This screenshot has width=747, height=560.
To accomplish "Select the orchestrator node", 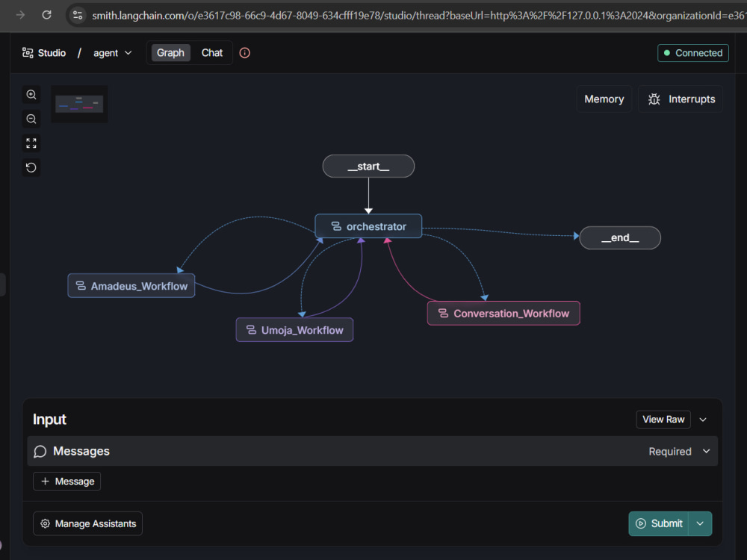I will 368,226.
